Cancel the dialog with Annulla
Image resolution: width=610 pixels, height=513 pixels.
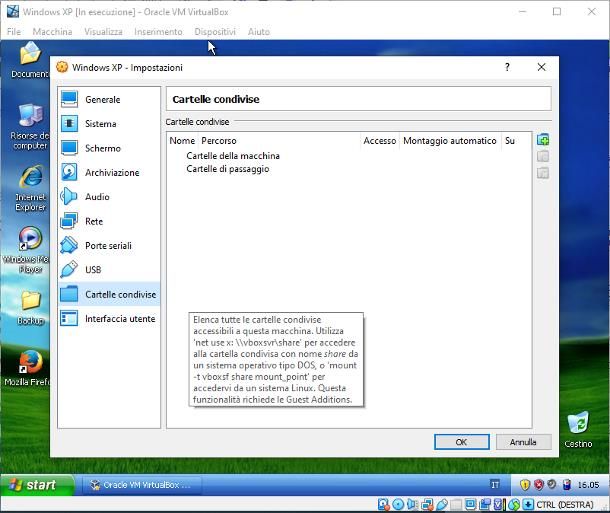[x=523, y=442]
